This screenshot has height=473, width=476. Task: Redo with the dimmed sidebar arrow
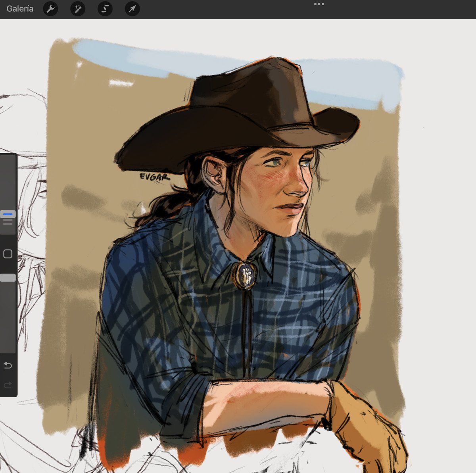click(x=8, y=385)
